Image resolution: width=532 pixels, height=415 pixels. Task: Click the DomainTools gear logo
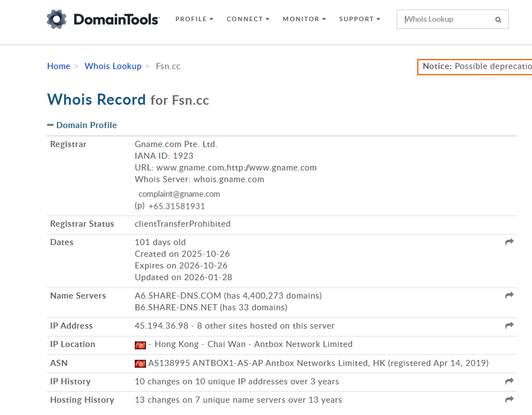pos(56,19)
